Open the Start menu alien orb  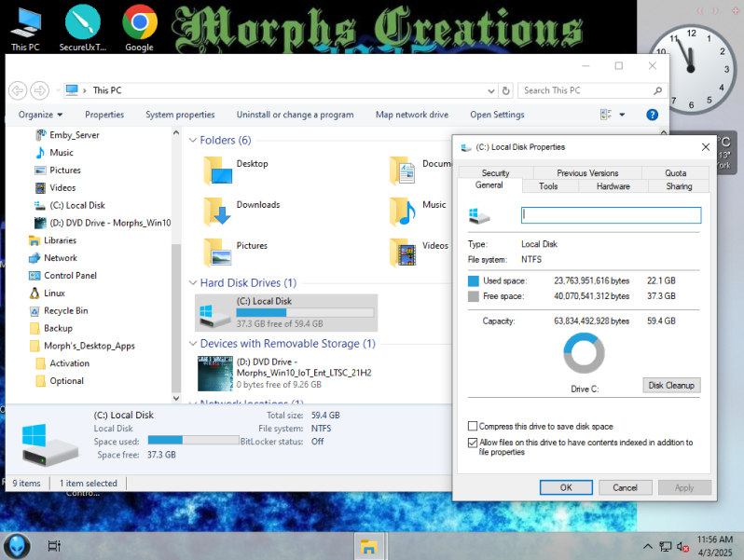point(17,546)
